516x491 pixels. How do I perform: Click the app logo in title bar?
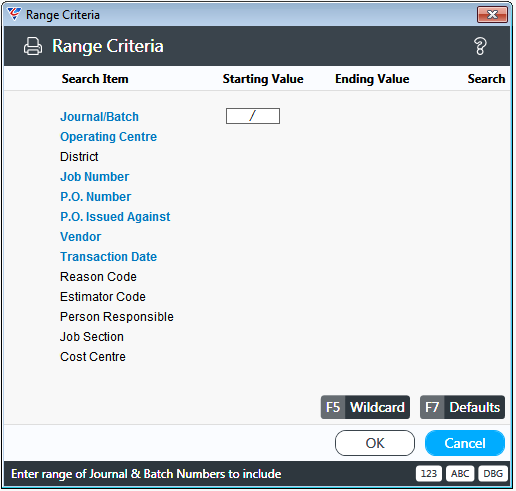(14, 14)
